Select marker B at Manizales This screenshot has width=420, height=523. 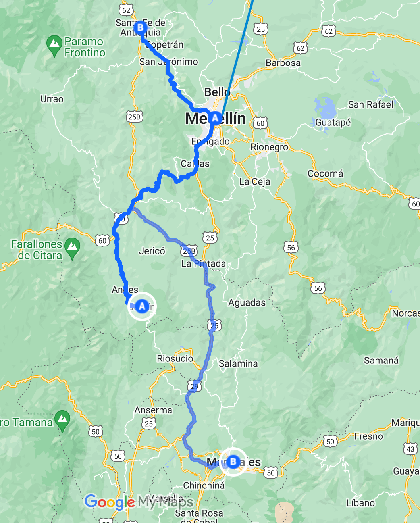click(x=233, y=461)
